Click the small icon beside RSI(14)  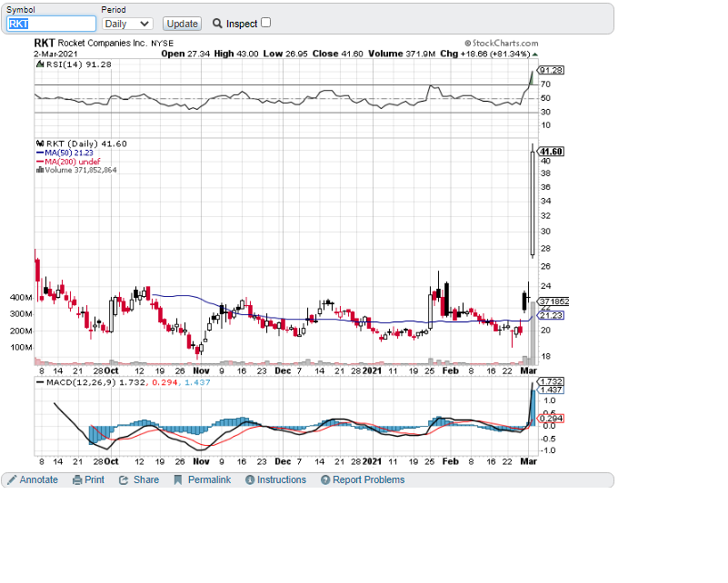[x=40, y=64]
